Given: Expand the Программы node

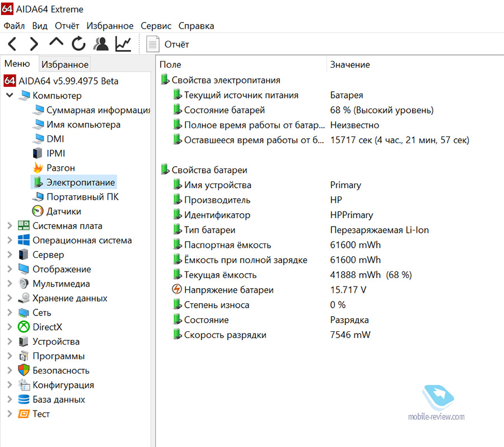Looking at the screenshot, I should [10, 356].
